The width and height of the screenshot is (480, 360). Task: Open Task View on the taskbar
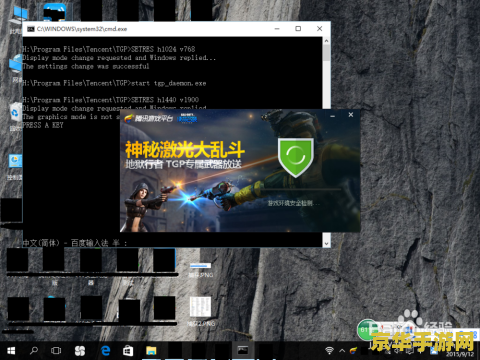click(56, 351)
